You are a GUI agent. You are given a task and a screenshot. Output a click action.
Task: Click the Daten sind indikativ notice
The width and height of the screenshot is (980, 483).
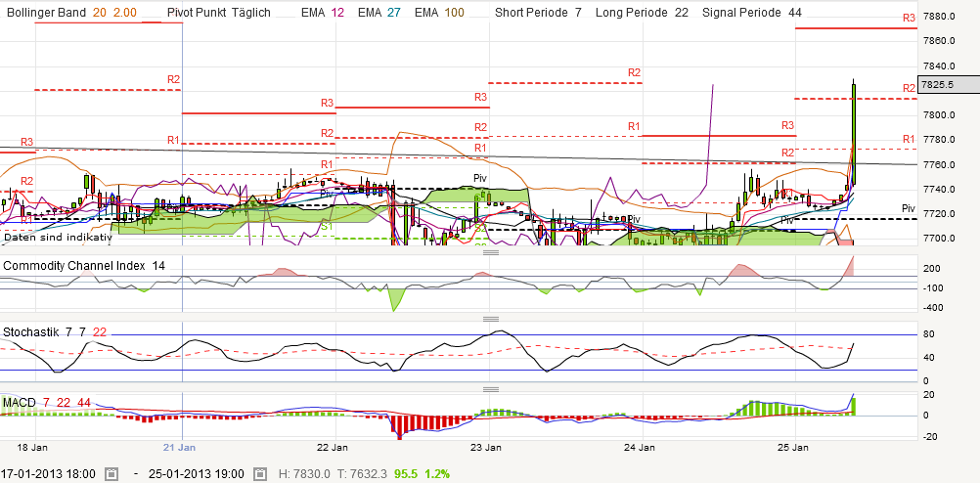(58, 238)
